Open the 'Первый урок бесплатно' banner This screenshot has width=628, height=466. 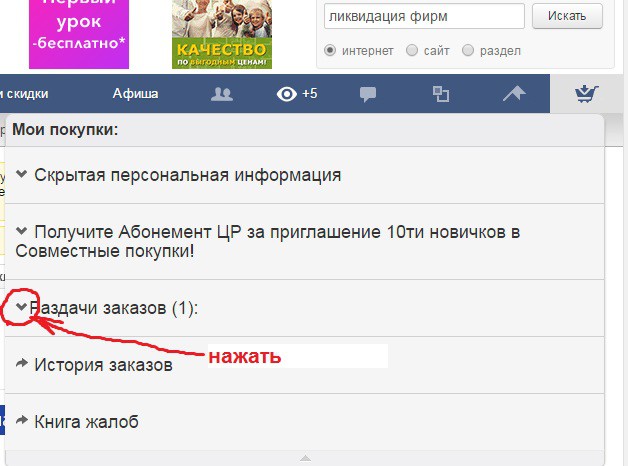click(79, 34)
